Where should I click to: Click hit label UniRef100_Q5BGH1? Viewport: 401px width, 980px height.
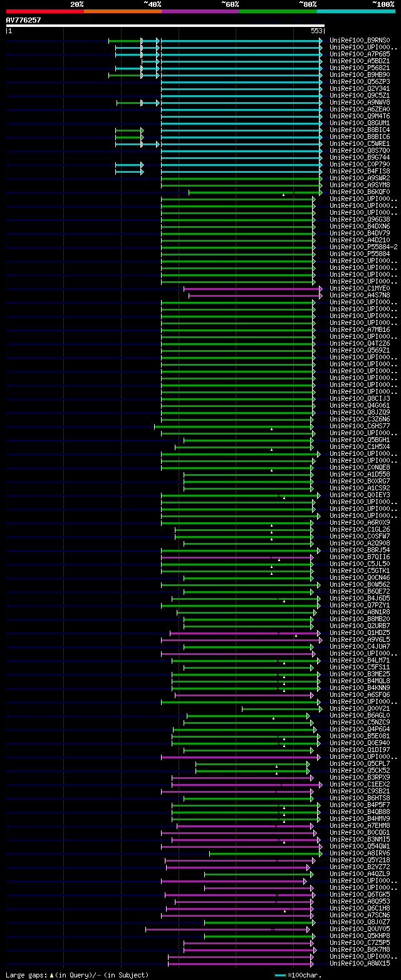360,440
